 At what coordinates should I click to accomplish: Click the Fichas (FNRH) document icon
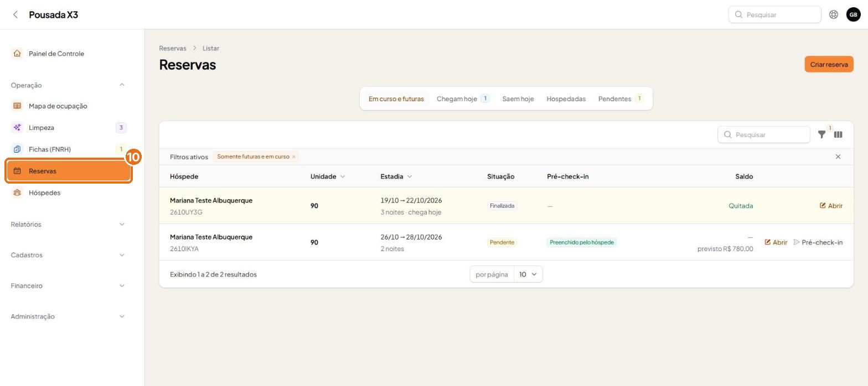pyautogui.click(x=17, y=149)
